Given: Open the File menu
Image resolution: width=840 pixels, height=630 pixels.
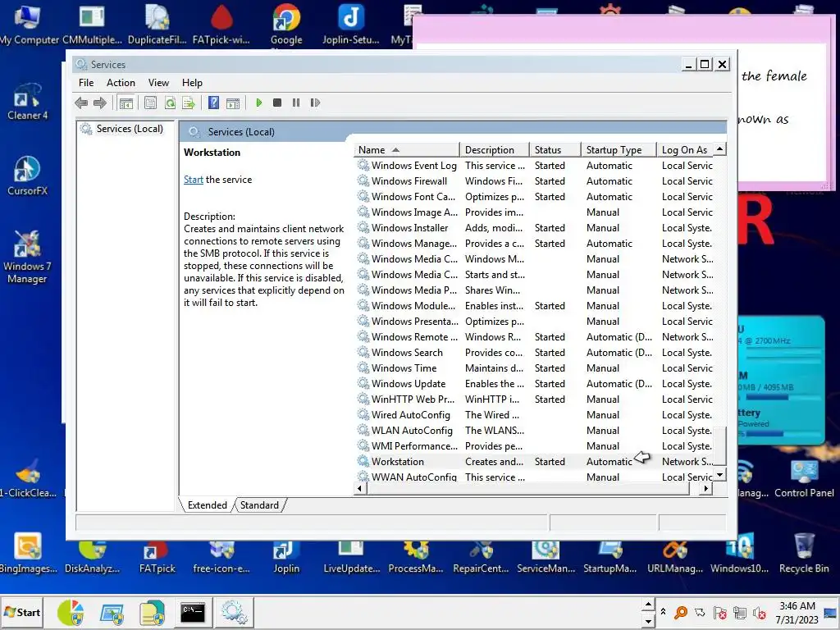Looking at the screenshot, I should point(85,83).
